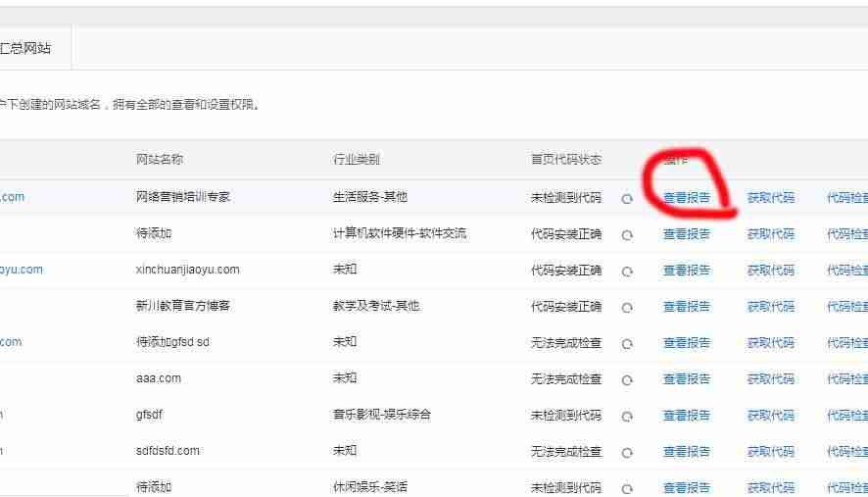Refresh code status for 计算机软件硬件-软件交流 row

[627, 235]
